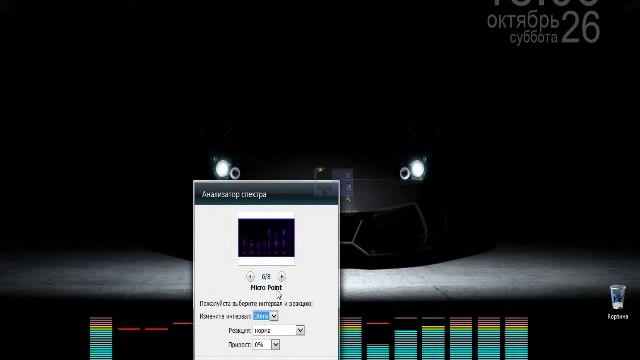This screenshot has width=640, height=360.
Task: Click the Micro Point skin name
Action: [x=266, y=287]
